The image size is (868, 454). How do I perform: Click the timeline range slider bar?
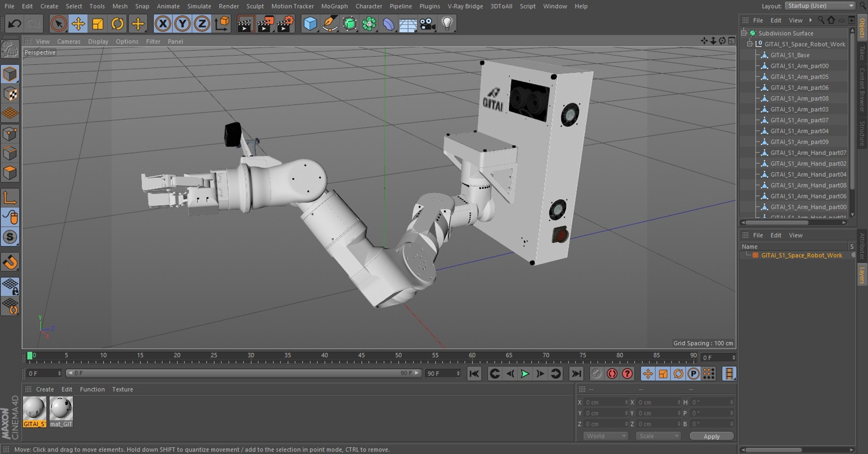pos(244,373)
